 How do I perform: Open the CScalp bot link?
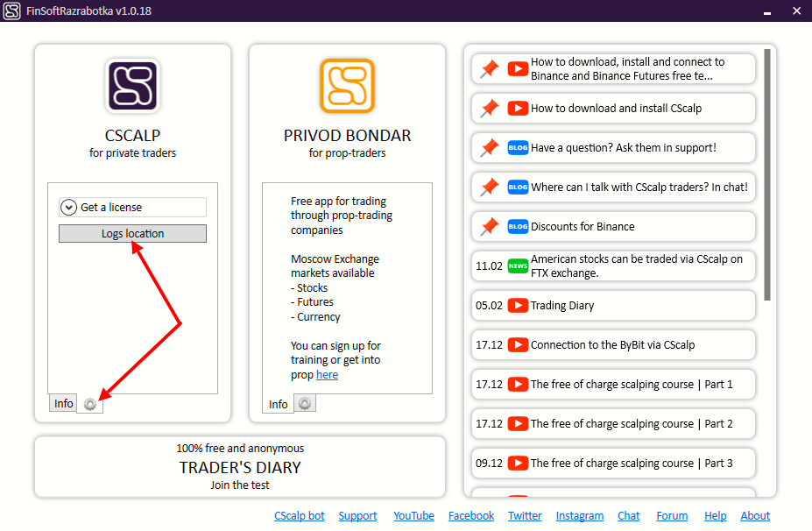(300, 516)
